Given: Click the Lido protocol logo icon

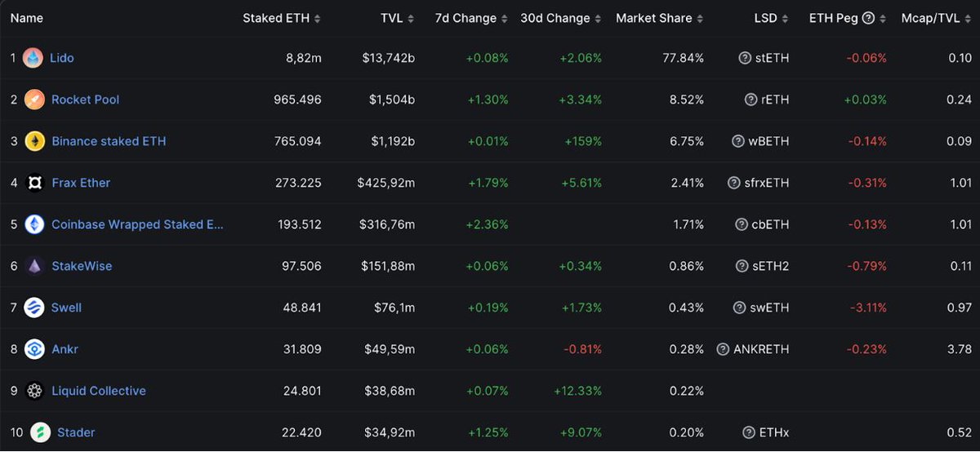Looking at the screenshot, I should tap(33, 58).
